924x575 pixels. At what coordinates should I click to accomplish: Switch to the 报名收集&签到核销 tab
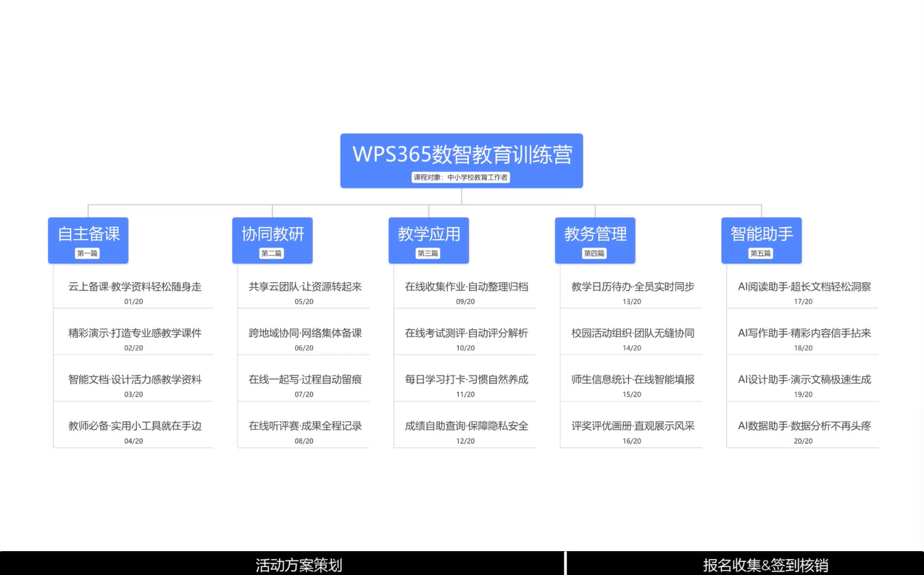[765, 565]
